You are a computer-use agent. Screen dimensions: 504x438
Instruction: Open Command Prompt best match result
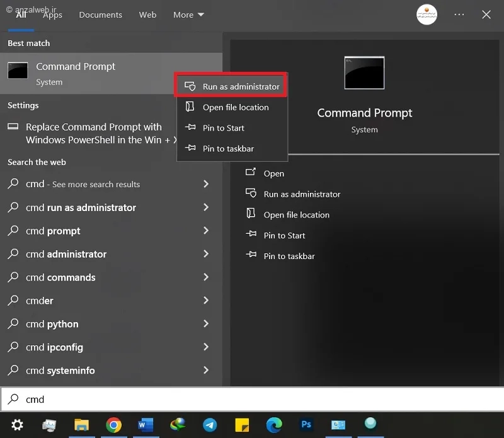click(111, 73)
